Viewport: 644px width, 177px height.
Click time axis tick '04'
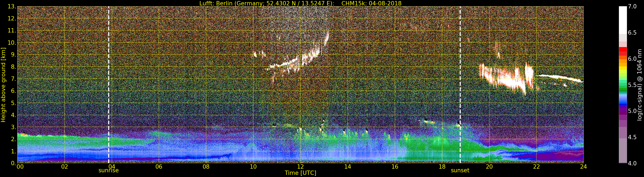pyautogui.click(x=112, y=167)
